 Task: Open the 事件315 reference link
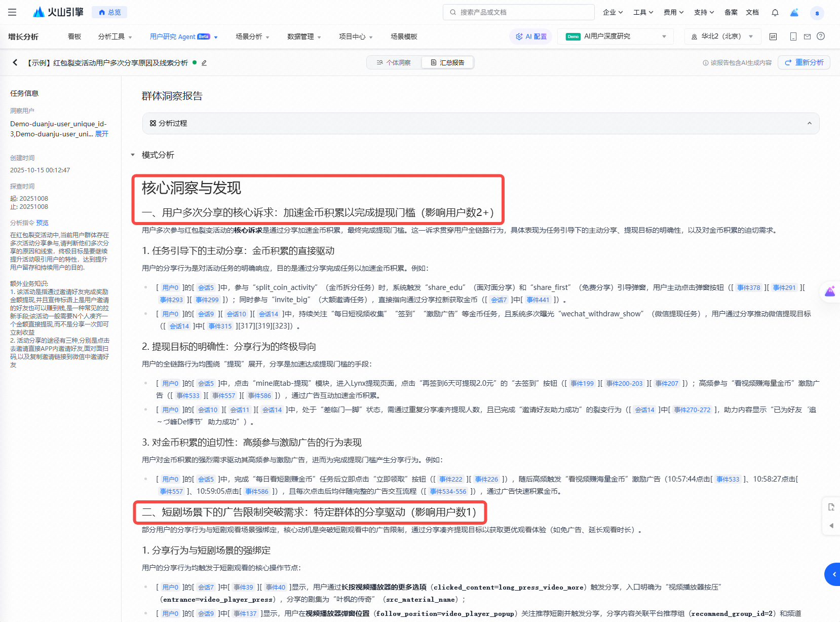coord(220,326)
